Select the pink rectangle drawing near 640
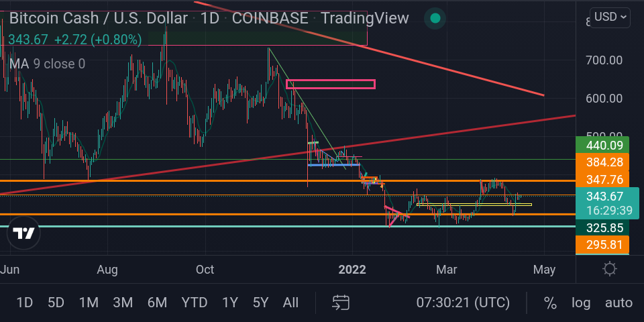The height and width of the screenshot is (322, 644). [x=331, y=85]
